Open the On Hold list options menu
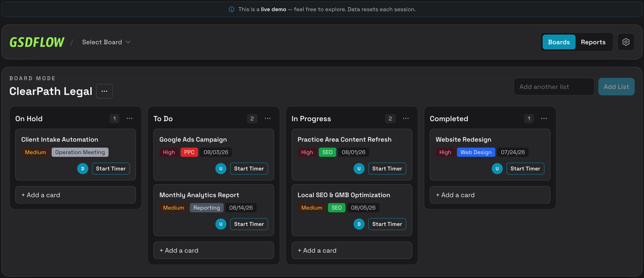 (129, 118)
